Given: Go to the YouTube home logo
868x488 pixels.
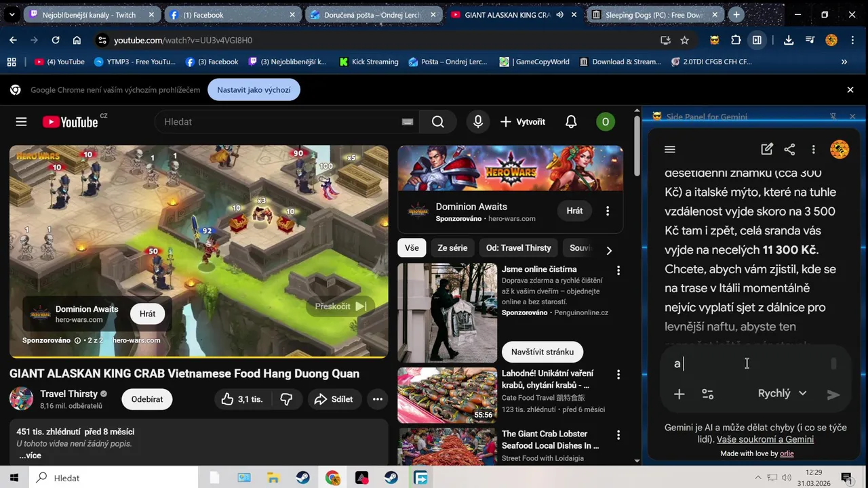Looking at the screenshot, I should (x=71, y=122).
